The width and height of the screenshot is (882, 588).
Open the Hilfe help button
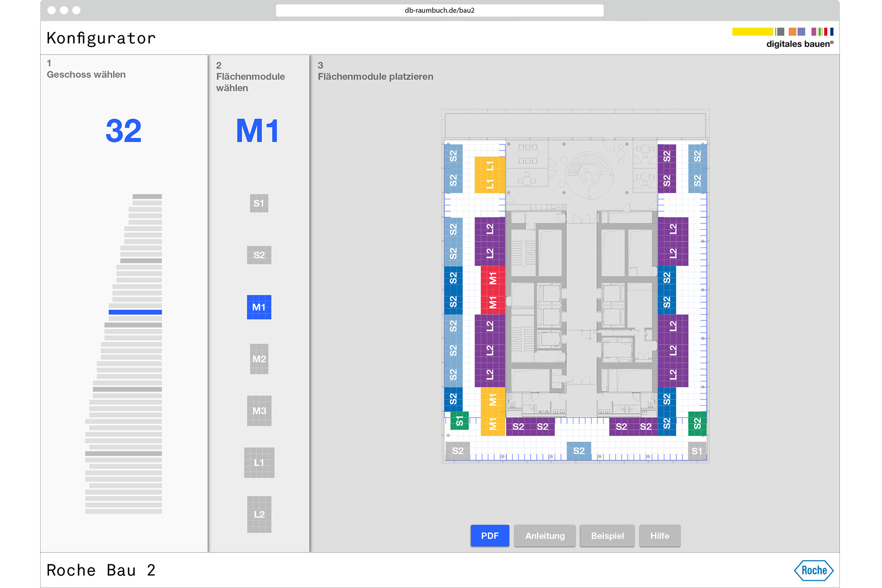pos(660,536)
